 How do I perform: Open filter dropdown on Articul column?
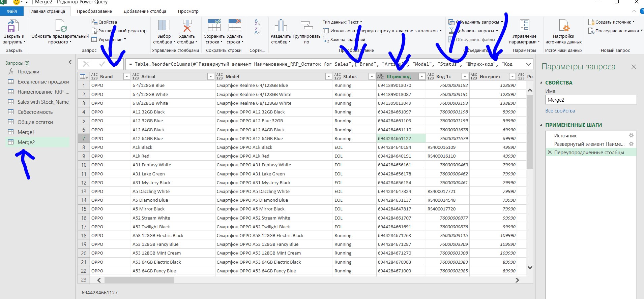[x=211, y=76]
